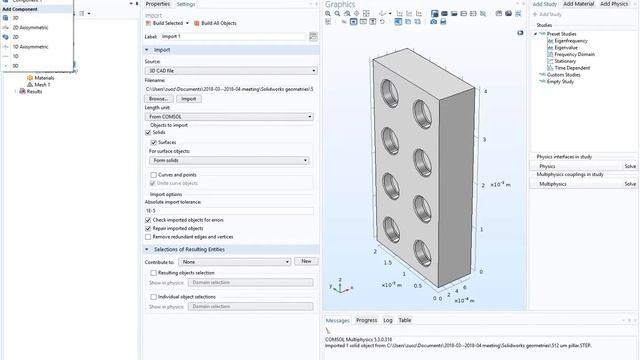Click the Select Domains icon
The image size is (640, 360).
click(x=444, y=13)
